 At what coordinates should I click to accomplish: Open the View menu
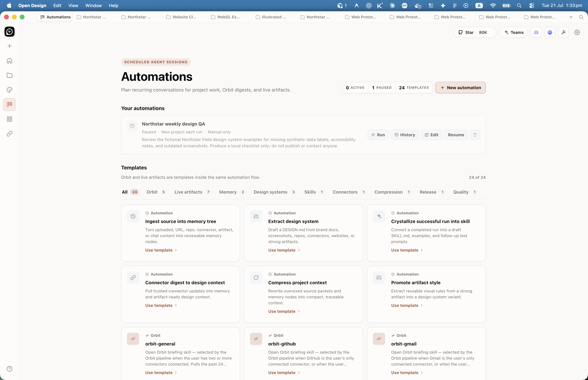coord(73,5)
